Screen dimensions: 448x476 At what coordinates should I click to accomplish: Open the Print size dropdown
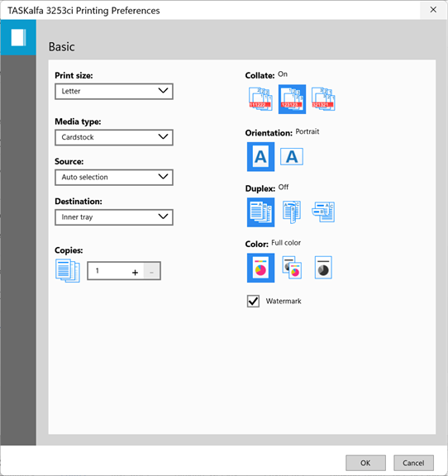click(114, 92)
